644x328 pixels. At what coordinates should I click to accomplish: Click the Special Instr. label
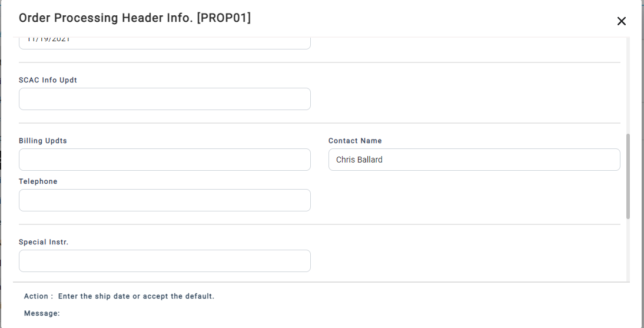tap(44, 242)
